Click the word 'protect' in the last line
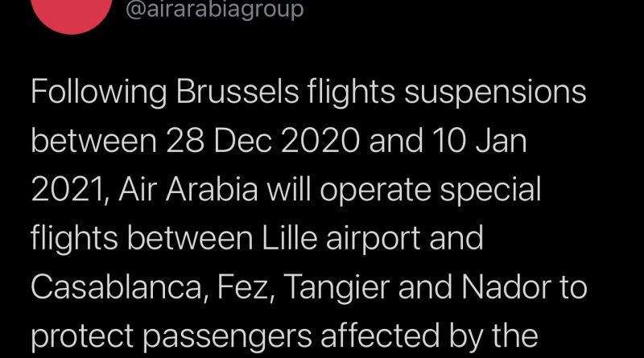This screenshot has width=644, height=358. pyautogui.click(x=82, y=336)
